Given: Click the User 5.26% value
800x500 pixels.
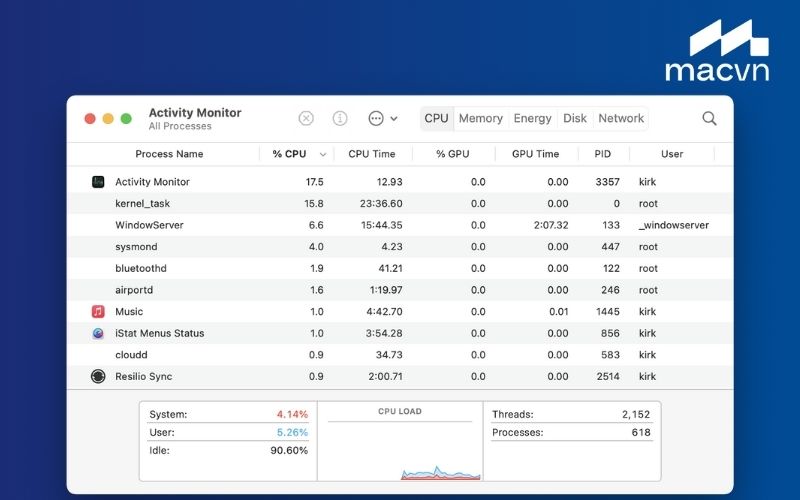Looking at the screenshot, I should point(292,433).
